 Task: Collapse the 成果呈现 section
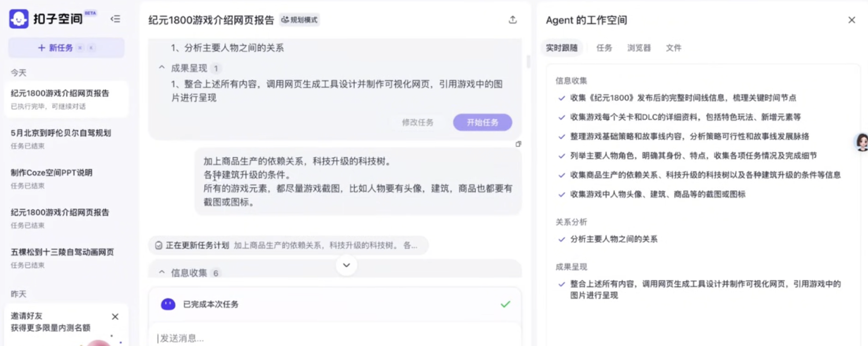pyautogui.click(x=162, y=68)
